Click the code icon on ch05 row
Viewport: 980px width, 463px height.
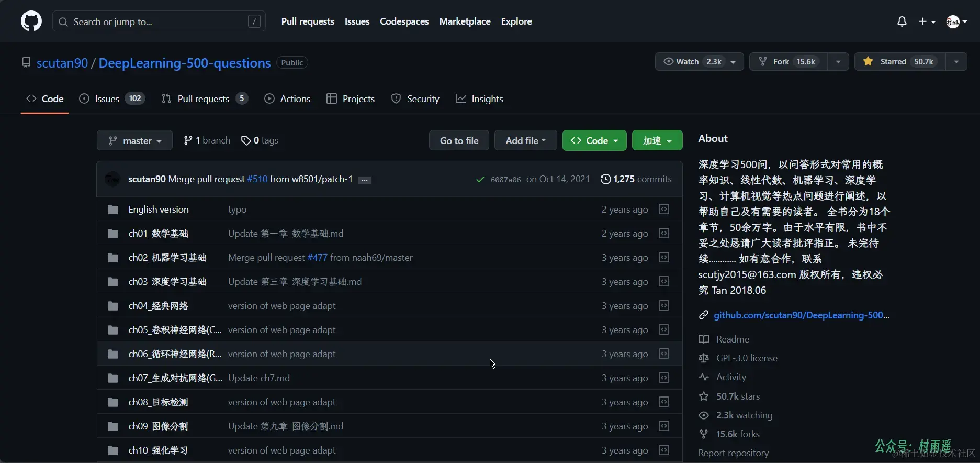click(x=664, y=330)
